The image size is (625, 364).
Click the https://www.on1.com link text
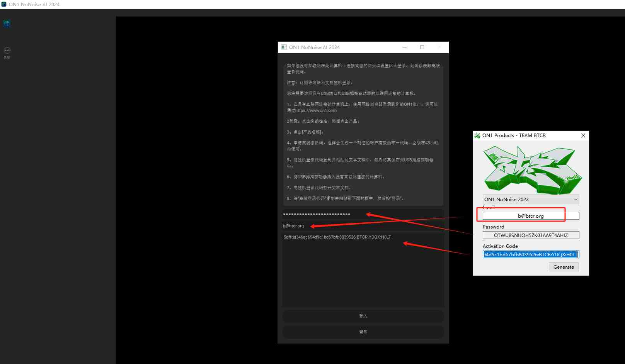[316, 110]
